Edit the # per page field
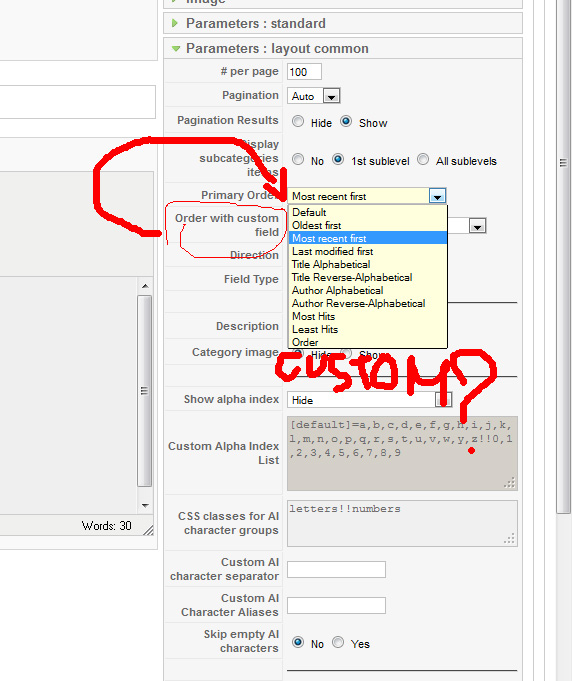Image resolution: width=572 pixels, height=681 pixels. click(x=304, y=72)
